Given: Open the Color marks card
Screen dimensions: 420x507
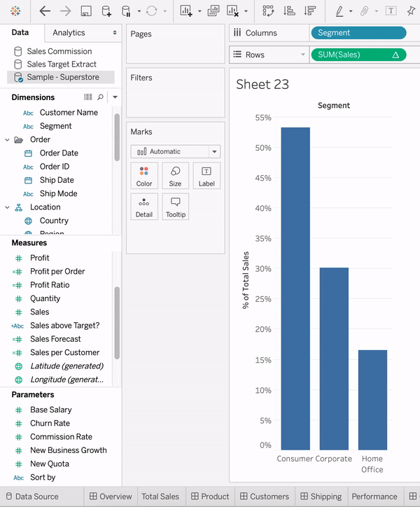Looking at the screenshot, I should click(x=144, y=176).
